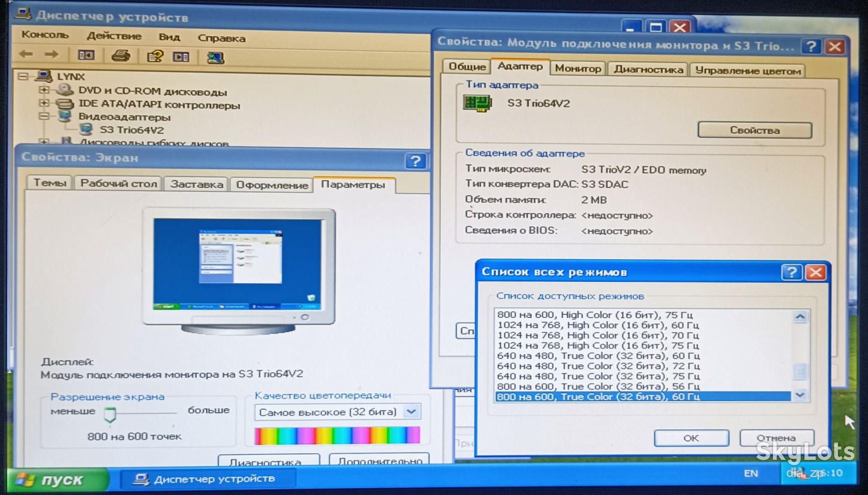The image size is (868, 495).
Task: Expand IDE ATA/ATAPI контроллеры node
Action: [x=44, y=103]
